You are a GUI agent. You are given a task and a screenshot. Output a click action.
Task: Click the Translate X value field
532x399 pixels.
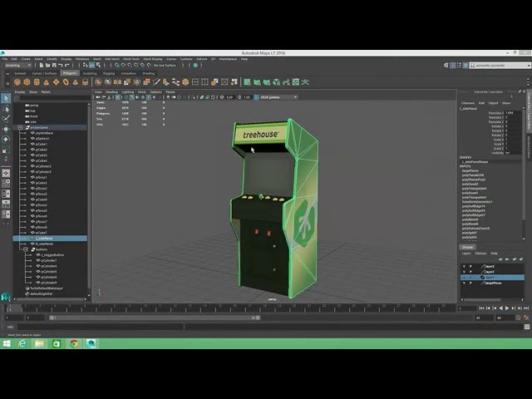click(512, 113)
